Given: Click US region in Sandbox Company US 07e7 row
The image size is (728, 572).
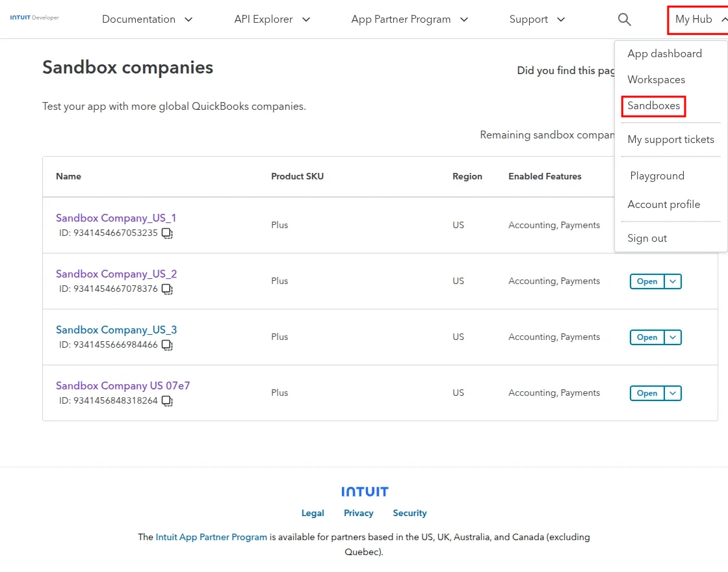Looking at the screenshot, I should point(458,393).
